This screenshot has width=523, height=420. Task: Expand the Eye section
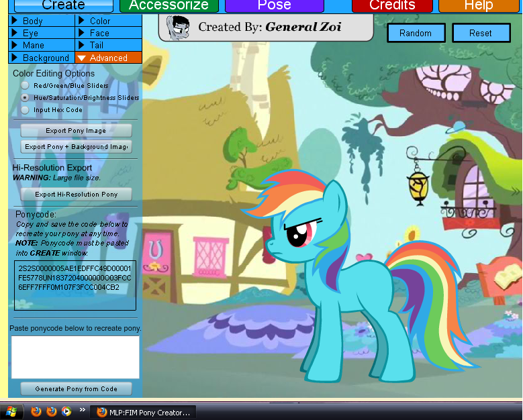coord(42,33)
